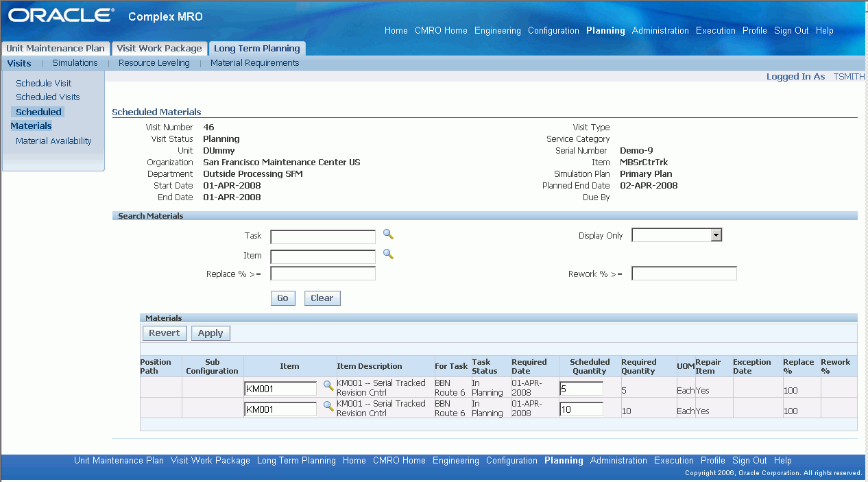Click the Configuration footer link
Screen dimensions: 868x482
coord(511,461)
